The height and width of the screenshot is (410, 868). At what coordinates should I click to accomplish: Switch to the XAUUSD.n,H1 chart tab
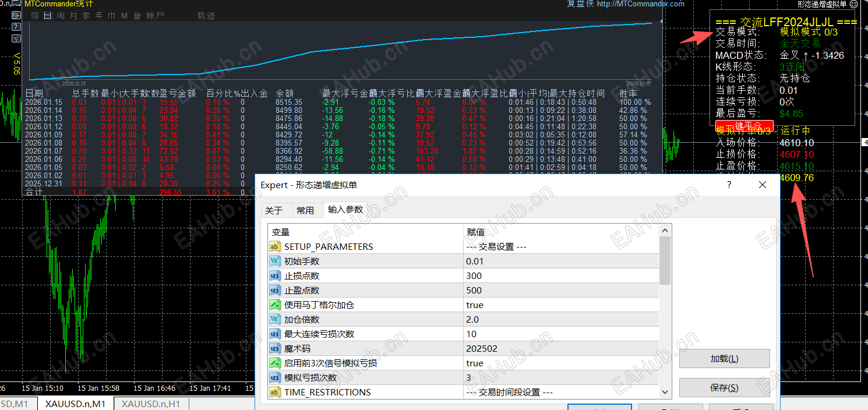click(x=150, y=403)
